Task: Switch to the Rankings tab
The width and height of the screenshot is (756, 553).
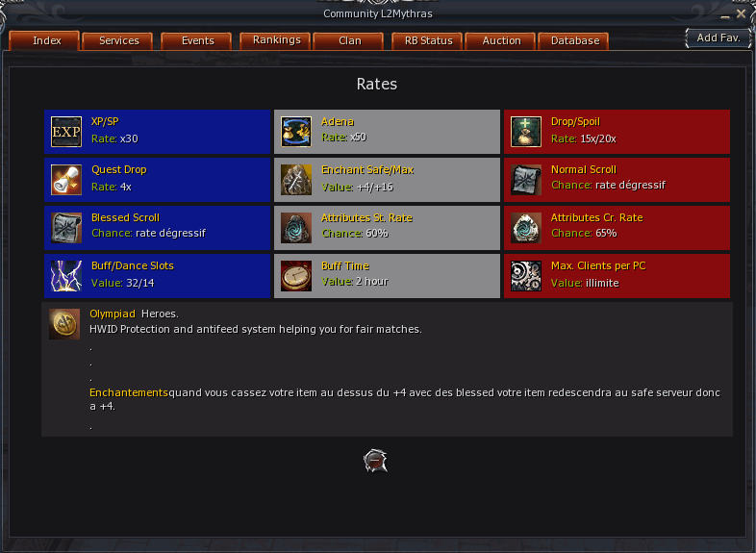Action: pos(276,40)
